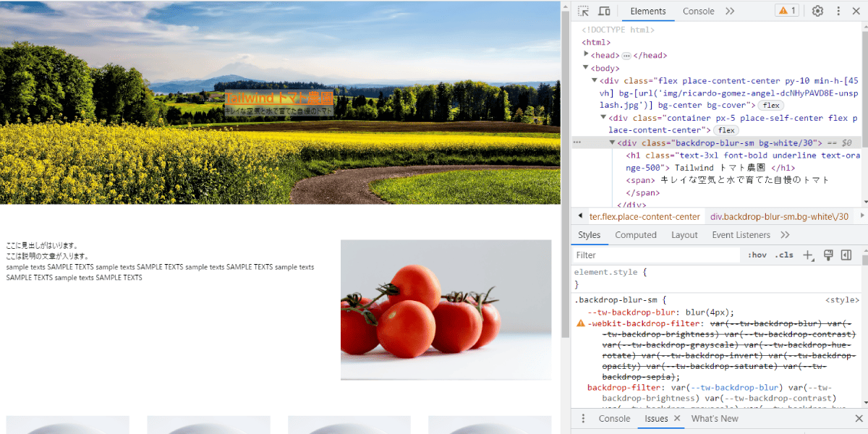Toggle the .cls class editor
The height and width of the screenshot is (434, 868).
784,255
